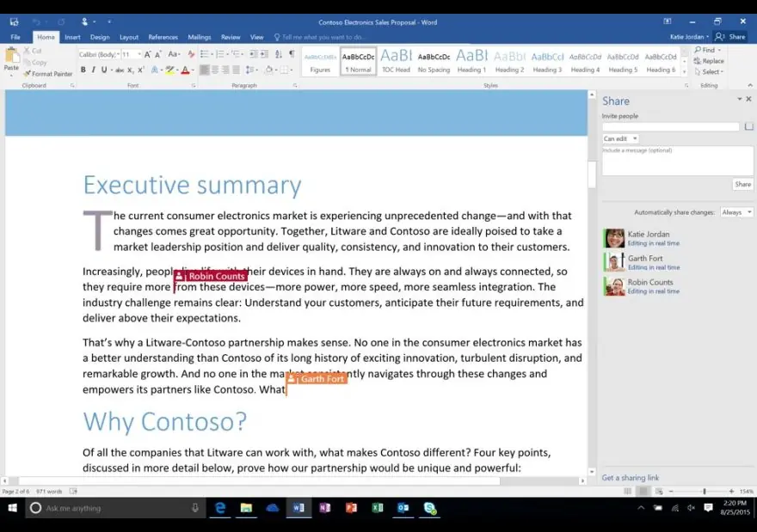Click the Format Painter tool
Image resolution: width=757 pixels, height=532 pixels.
pyautogui.click(x=47, y=74)
